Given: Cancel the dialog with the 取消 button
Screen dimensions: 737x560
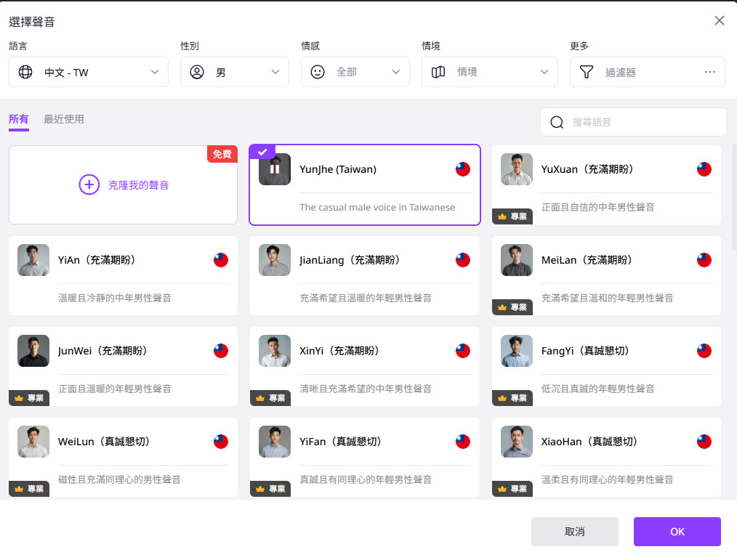Looking at the screenshot, I should click(x=574, y=531).
